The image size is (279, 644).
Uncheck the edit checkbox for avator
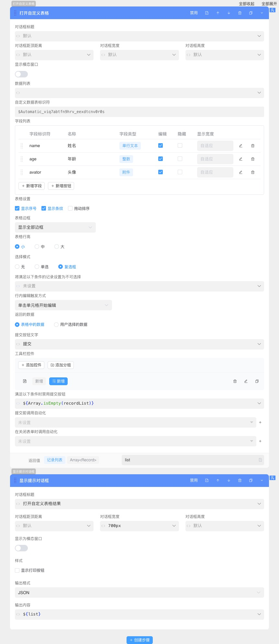[x=161, y=172]
